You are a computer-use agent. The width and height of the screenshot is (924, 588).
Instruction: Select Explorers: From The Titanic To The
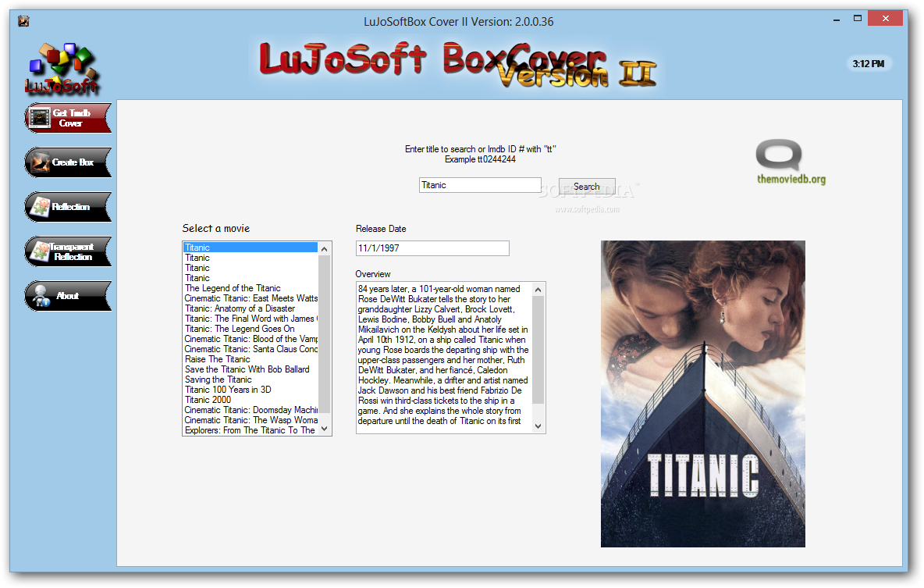(251, 430)
